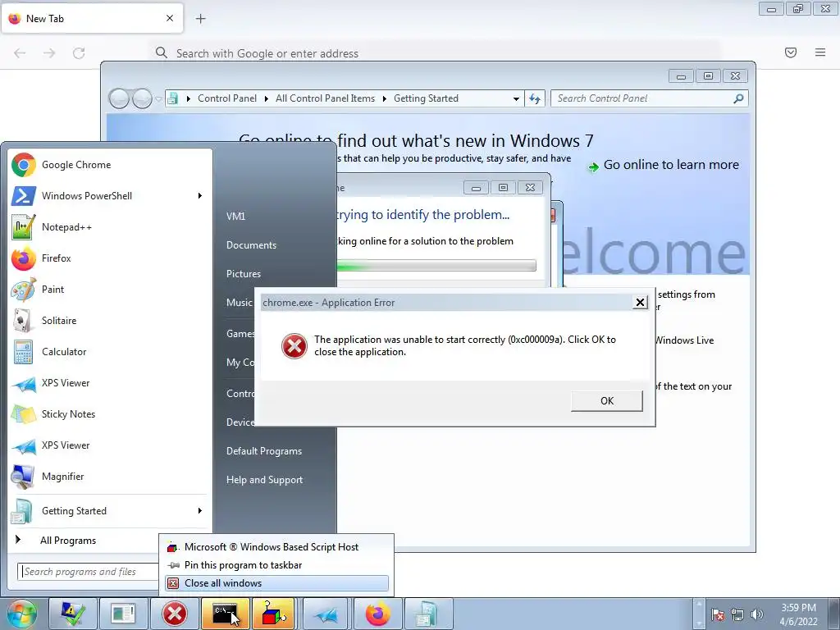The image size is (840, 630).
Task: Open Windows Script Host taskbar button
Action: click(x=274, y=614)
